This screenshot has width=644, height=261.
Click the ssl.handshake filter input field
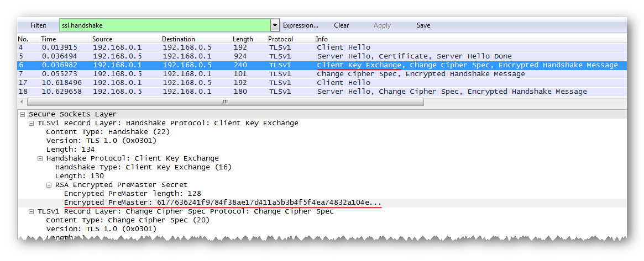point(165,25)
